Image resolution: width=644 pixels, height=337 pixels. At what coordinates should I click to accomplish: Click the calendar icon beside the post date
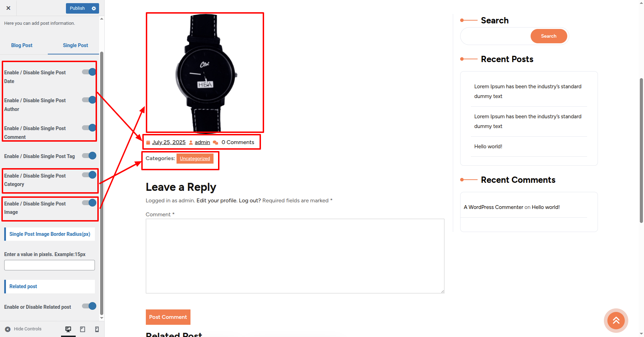[x=148, y=142]
